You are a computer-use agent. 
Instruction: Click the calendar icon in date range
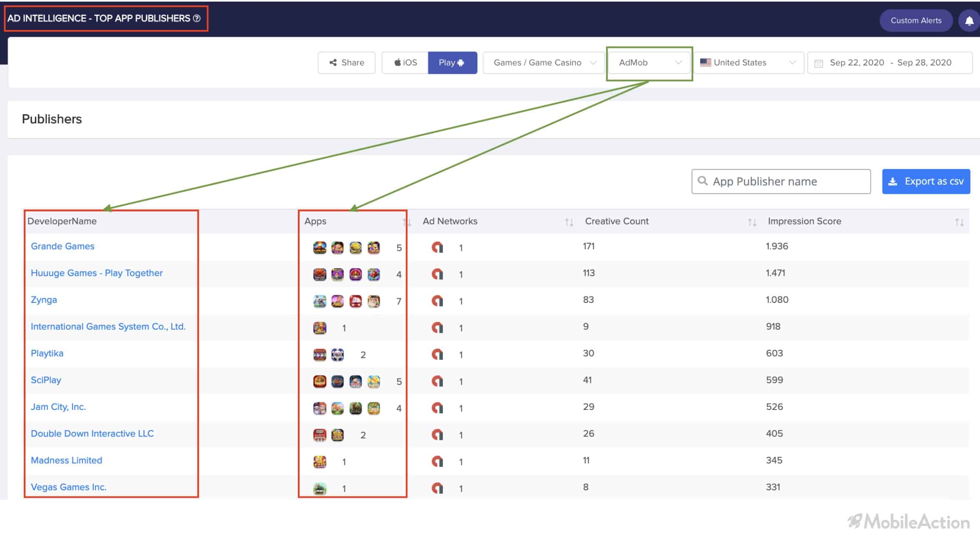click(x=819, y=63)
